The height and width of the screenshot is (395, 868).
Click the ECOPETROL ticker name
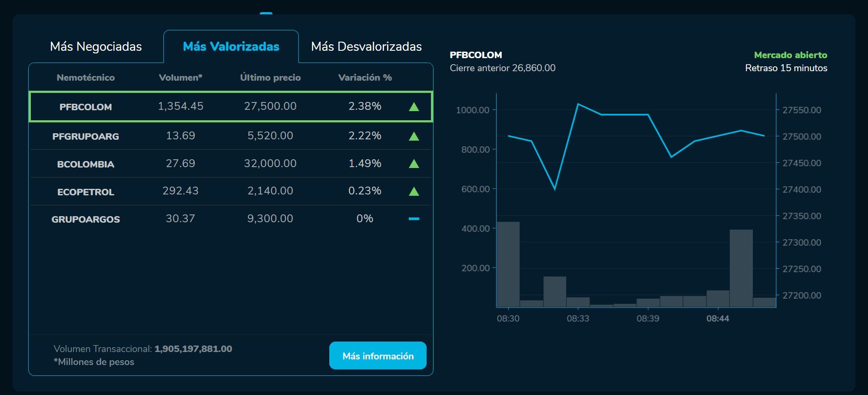pos(86,192)
